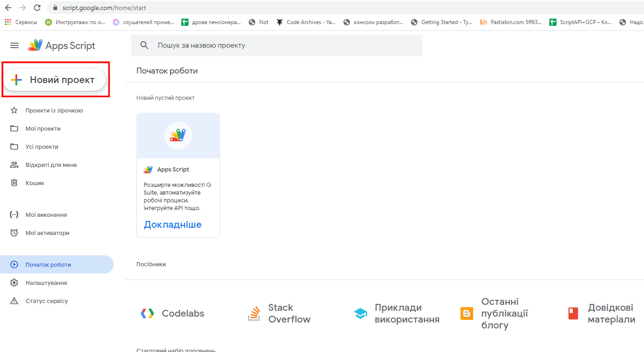Screen dimensions: 644x352
Task: Open the Pastiebin.com bookmark
Action: (x=511, y=22)
